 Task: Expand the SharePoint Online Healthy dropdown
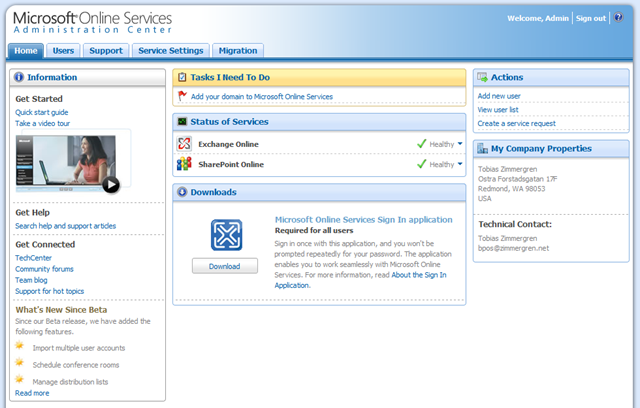coord(460,164)
